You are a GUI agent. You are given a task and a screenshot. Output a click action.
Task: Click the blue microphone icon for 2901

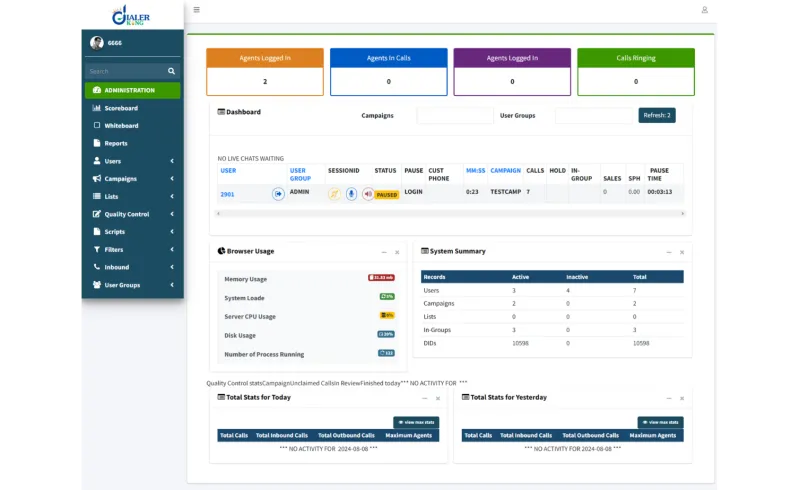click(351, 194)
